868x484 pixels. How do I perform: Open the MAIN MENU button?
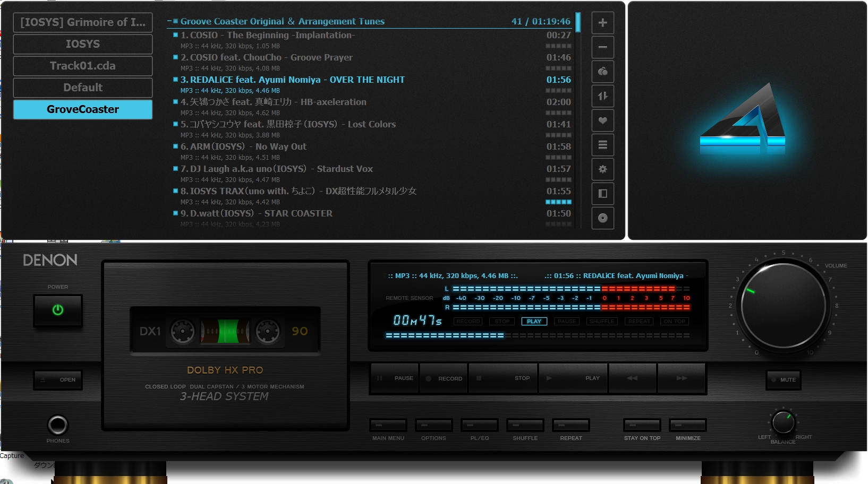(388, 425)
